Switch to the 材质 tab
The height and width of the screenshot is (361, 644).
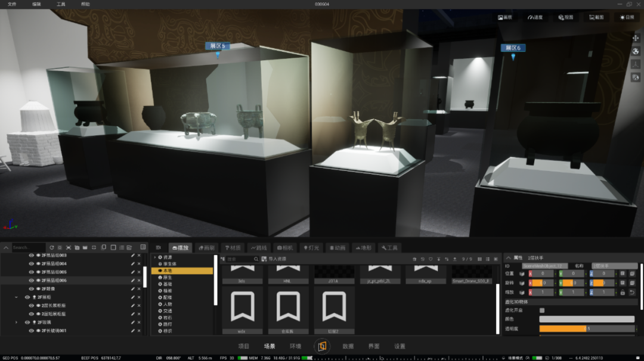(233, 248)
